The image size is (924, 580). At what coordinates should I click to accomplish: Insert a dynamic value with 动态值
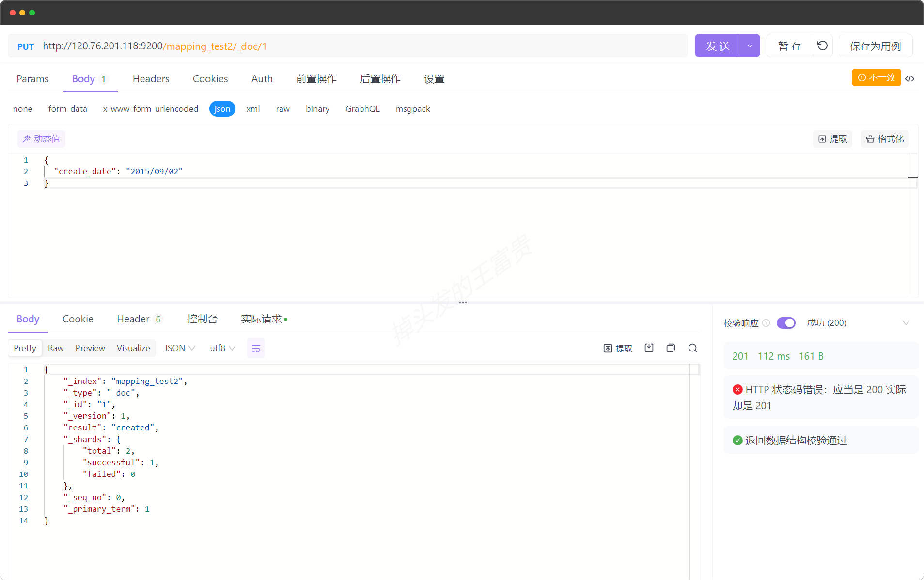point(42,139)
